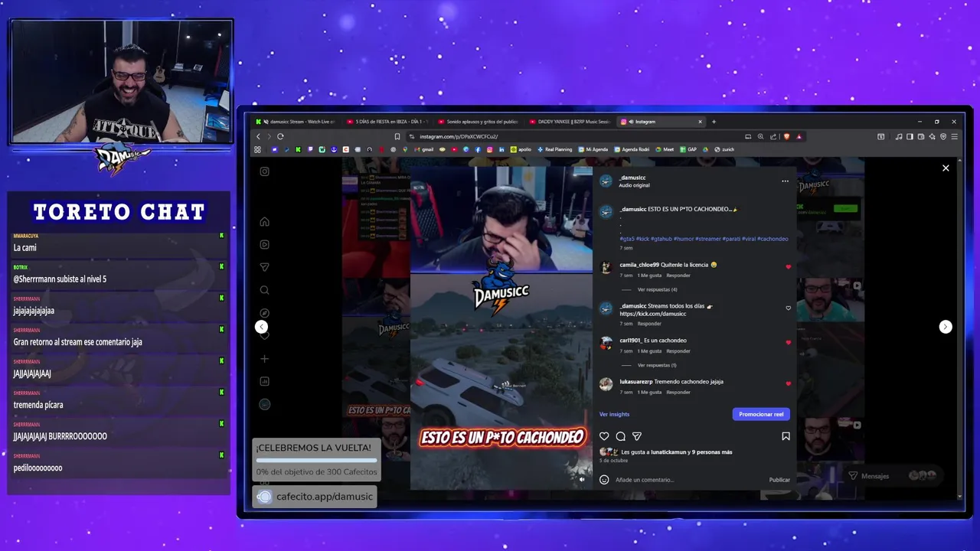The width and height of the screenshot is (980, 551).
Task: Switch to 'DADDY YANKEE || BZRP' tab
Action: 570,122
